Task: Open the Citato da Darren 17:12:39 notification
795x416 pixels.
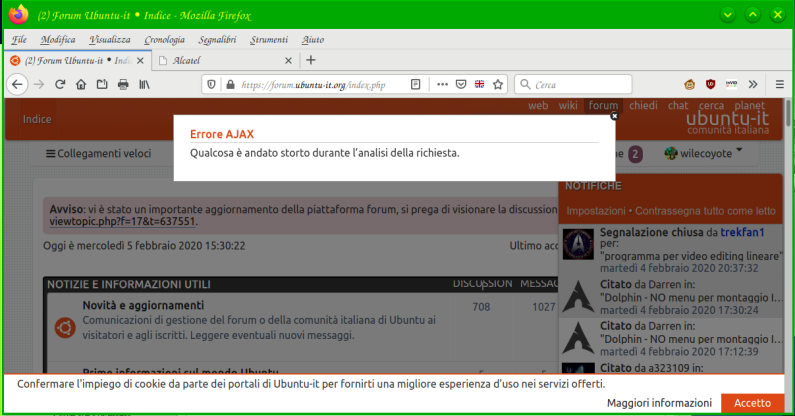Action: point(671,339)
